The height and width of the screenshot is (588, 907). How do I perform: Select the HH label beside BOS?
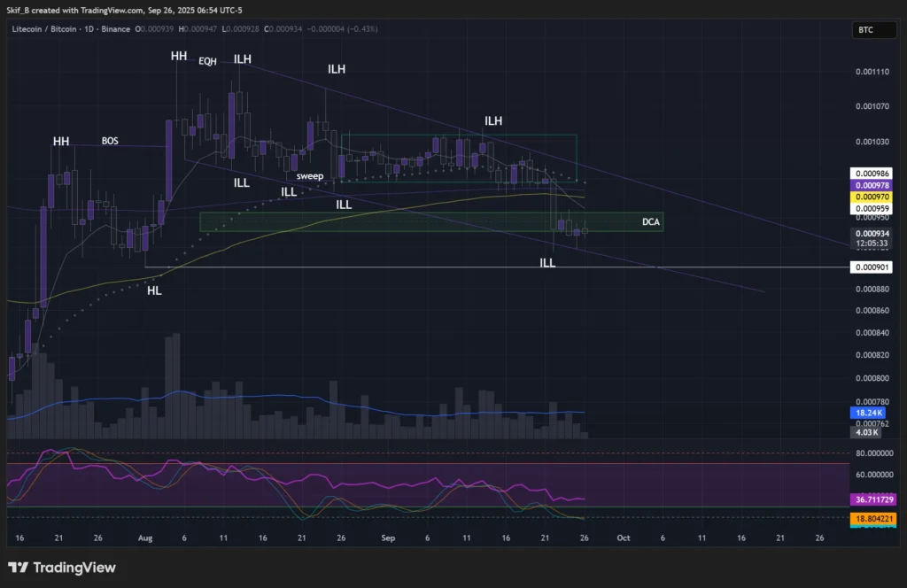click(61, 142)
